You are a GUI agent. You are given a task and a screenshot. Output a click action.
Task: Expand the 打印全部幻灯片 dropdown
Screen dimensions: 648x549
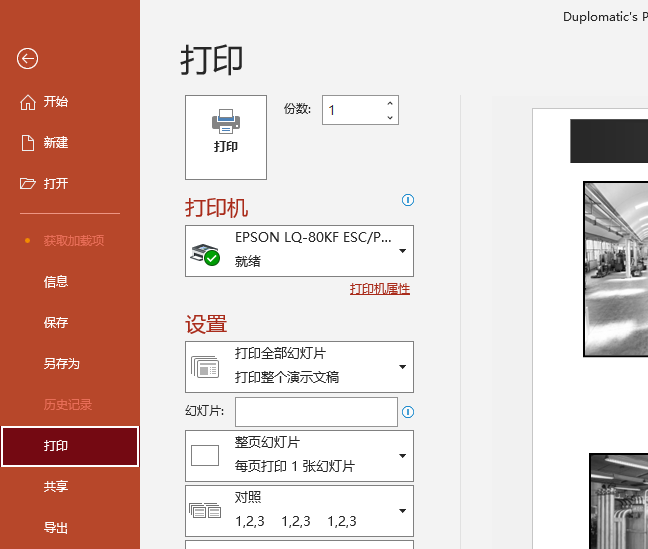(x=299, y=367)
